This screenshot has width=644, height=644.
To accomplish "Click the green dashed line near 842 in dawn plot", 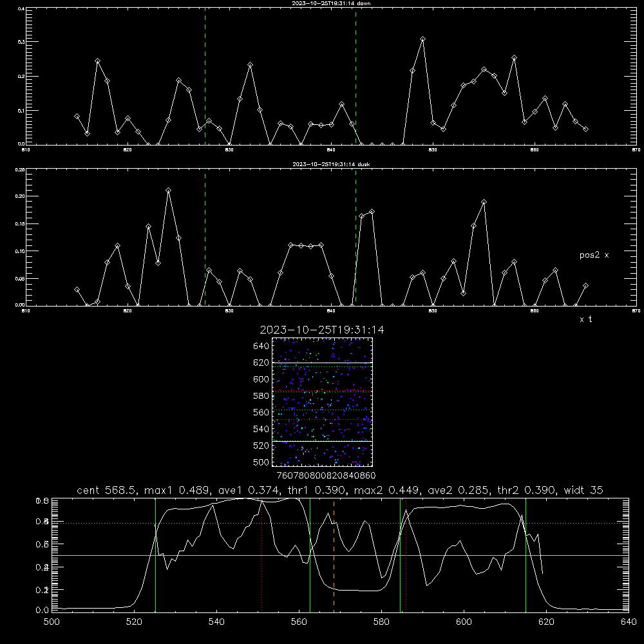I will (355, 76).
